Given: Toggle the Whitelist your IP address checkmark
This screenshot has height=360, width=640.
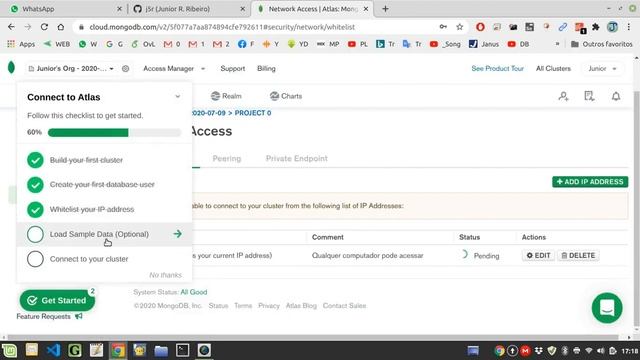Looking at the screenshot, I should coord(36,209).
